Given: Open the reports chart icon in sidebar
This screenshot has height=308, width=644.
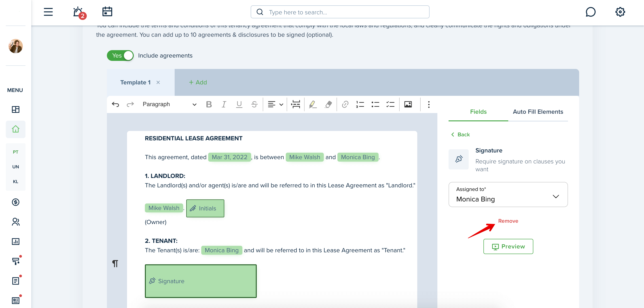Looking at the screenshot, I should [15, 242].
